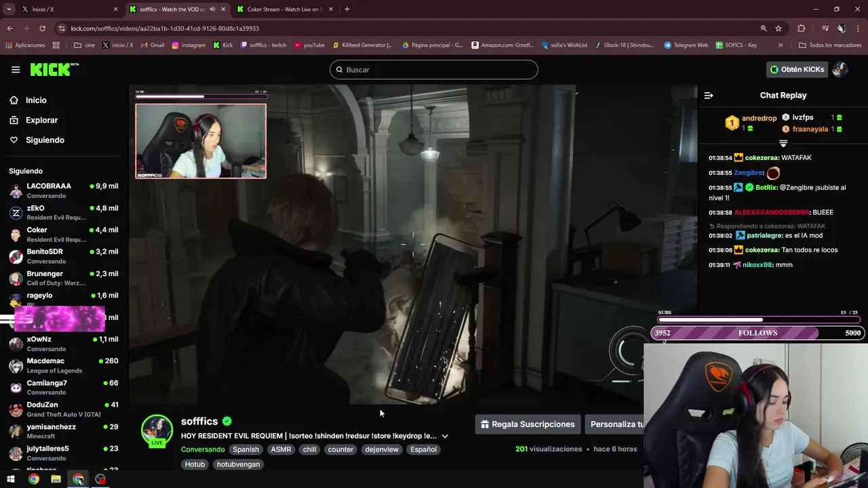Select the hotubvengan tag
The width and height of the screenshot is (868, 488).
coord(238,464)
